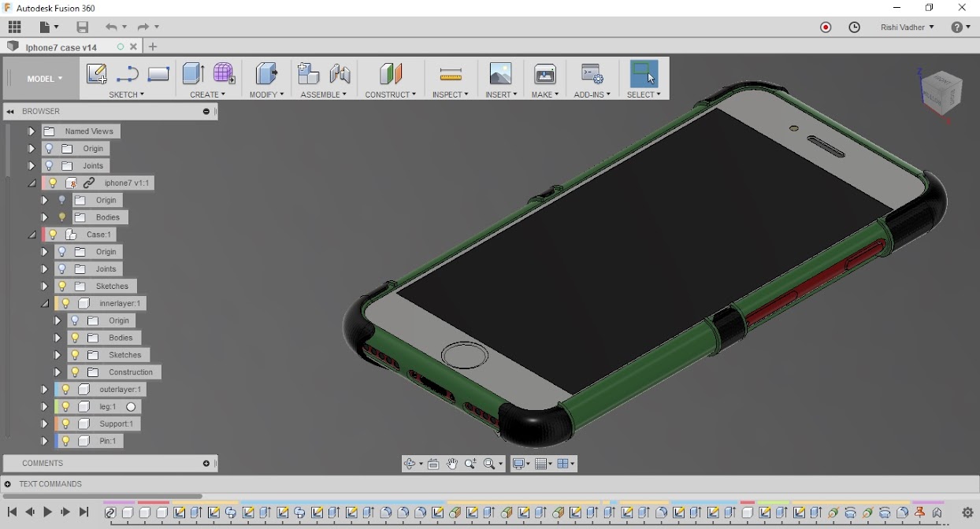Collapse the Case:1 component
This screenshot has height=529, width=980.
click(32, 235)
